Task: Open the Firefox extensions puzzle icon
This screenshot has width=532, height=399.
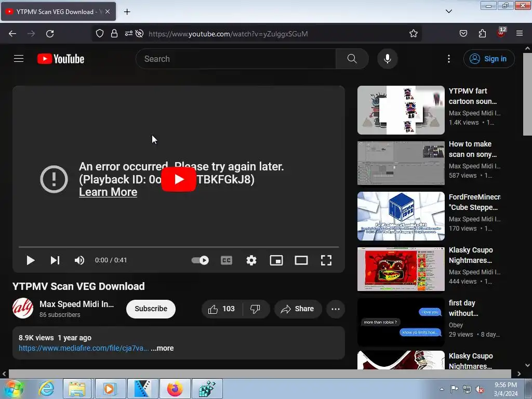Action: (482, 34)
